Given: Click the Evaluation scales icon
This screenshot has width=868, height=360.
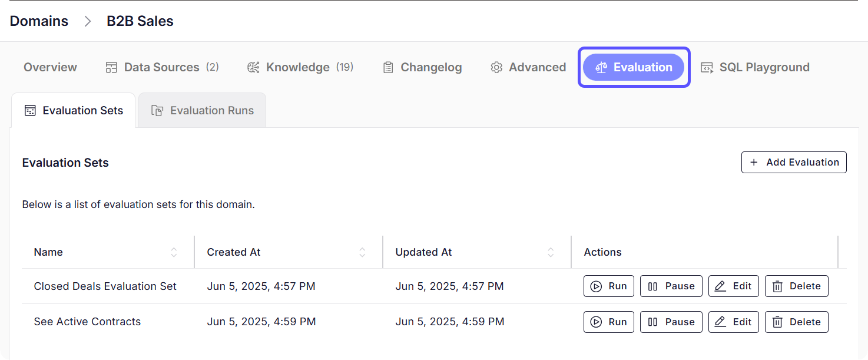Looking at the screenshot, I should click(x=601, y=67).
